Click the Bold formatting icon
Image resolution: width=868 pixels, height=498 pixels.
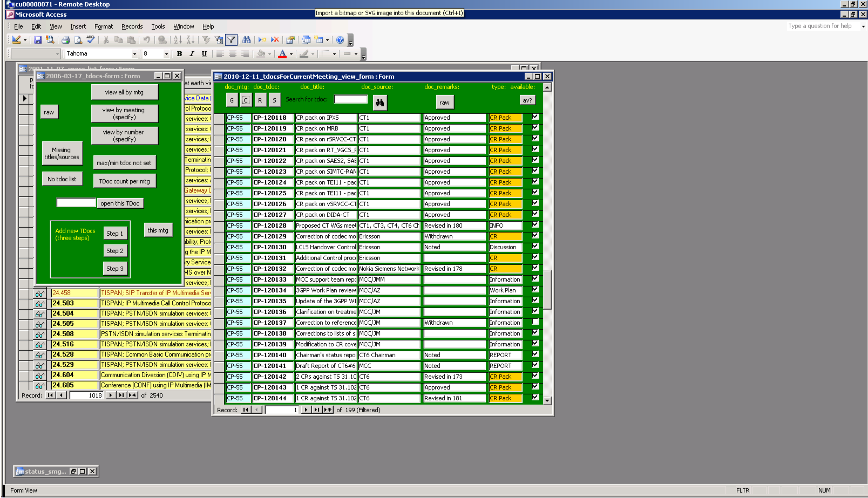(x=179, y=54)
